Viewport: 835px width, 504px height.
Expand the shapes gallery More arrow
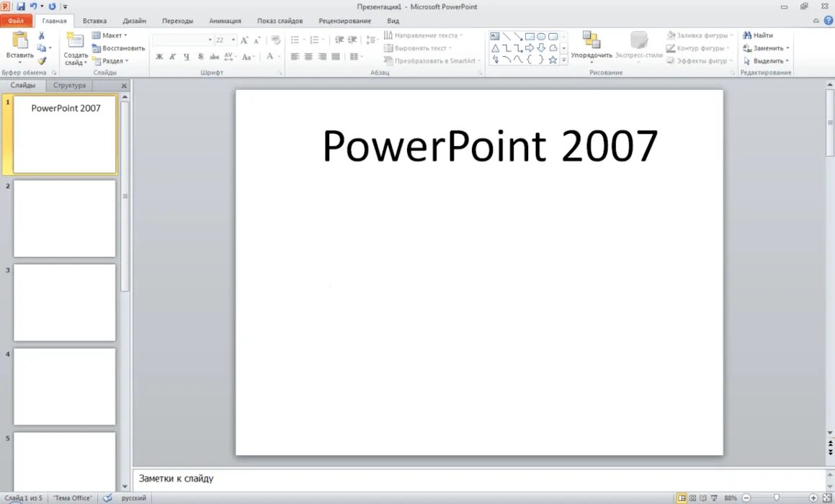tap(564, 60)
